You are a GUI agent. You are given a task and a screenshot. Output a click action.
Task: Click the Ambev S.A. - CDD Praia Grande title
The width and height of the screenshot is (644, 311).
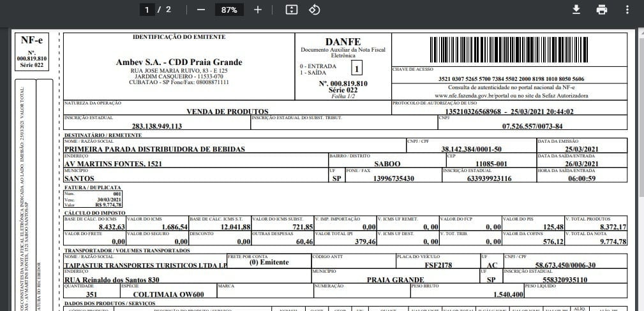pyautogui.click(x=179, y=62)
